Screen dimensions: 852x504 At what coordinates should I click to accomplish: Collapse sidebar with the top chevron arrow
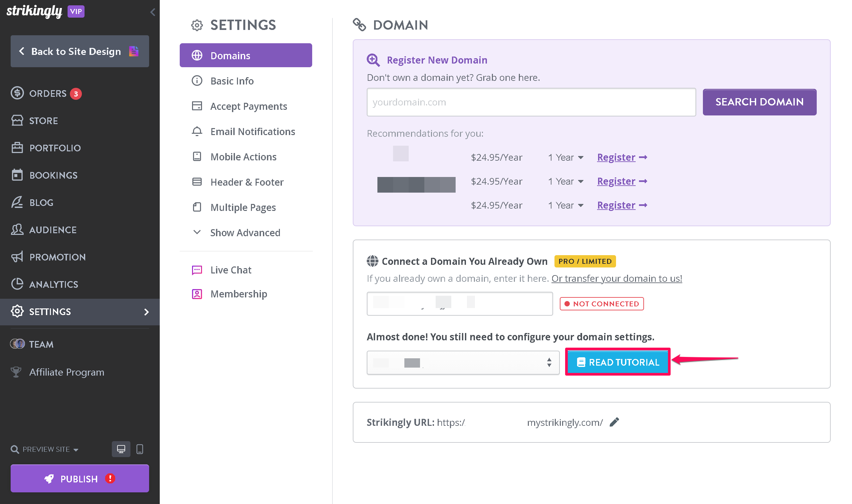pos(152,12)
